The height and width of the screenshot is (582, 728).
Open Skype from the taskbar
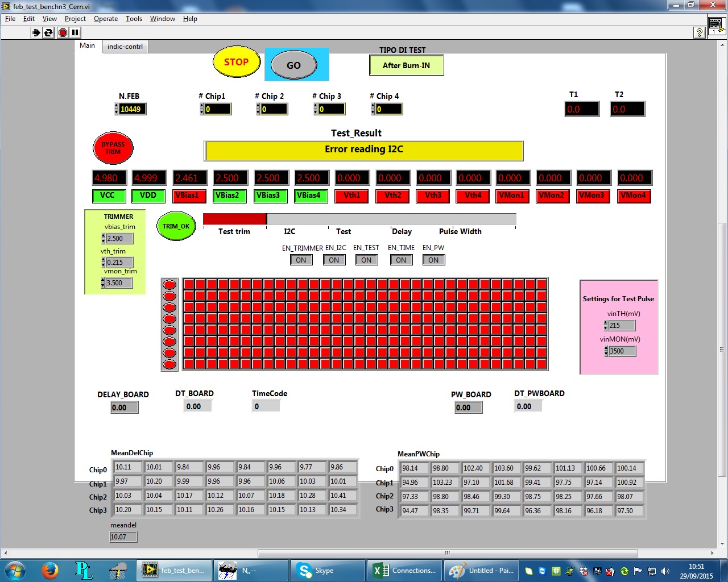[x=327, y=570]
